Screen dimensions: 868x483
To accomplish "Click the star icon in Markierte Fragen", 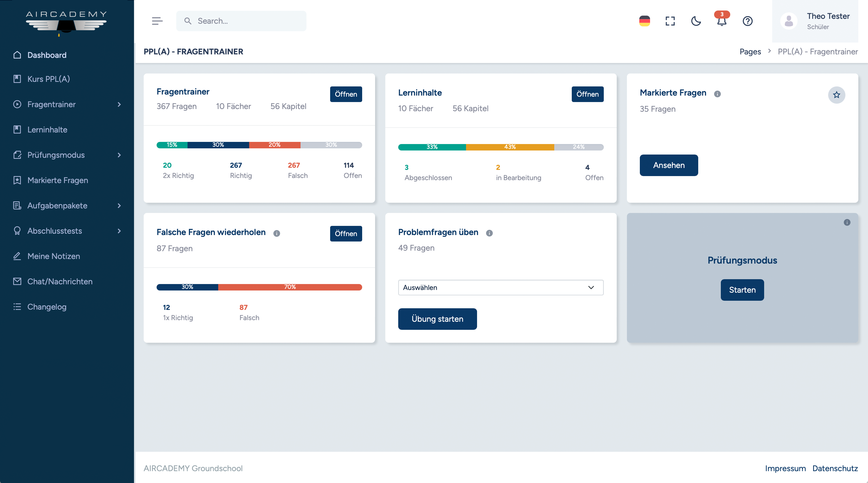I will pyautogui.click(x=836, y=95).
